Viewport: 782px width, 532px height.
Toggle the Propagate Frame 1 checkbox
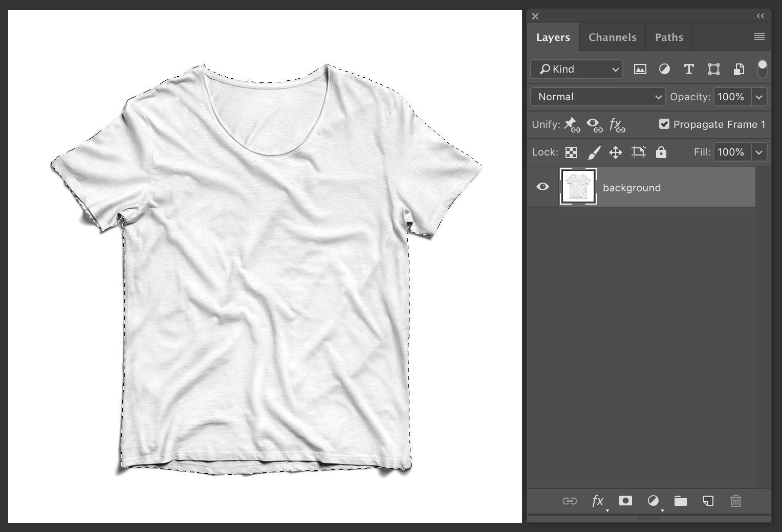pyautogui.click(x=664, y=124)
